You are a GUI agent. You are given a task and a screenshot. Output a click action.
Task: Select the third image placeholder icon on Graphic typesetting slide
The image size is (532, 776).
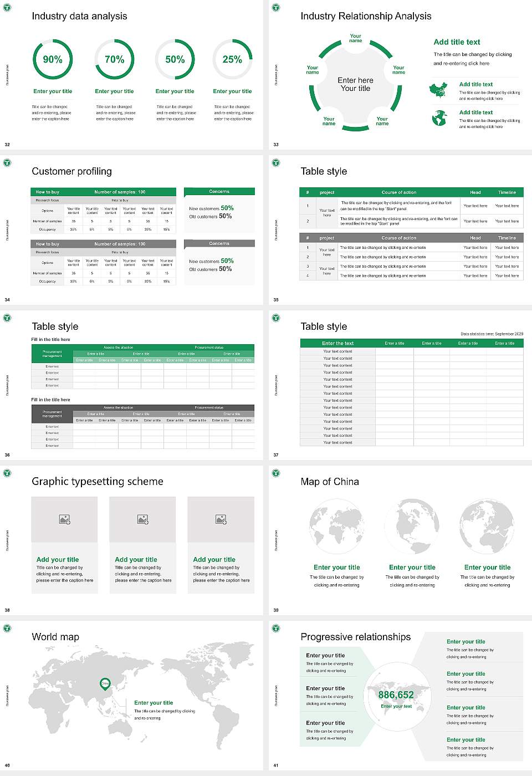click(x=221, y=520)
